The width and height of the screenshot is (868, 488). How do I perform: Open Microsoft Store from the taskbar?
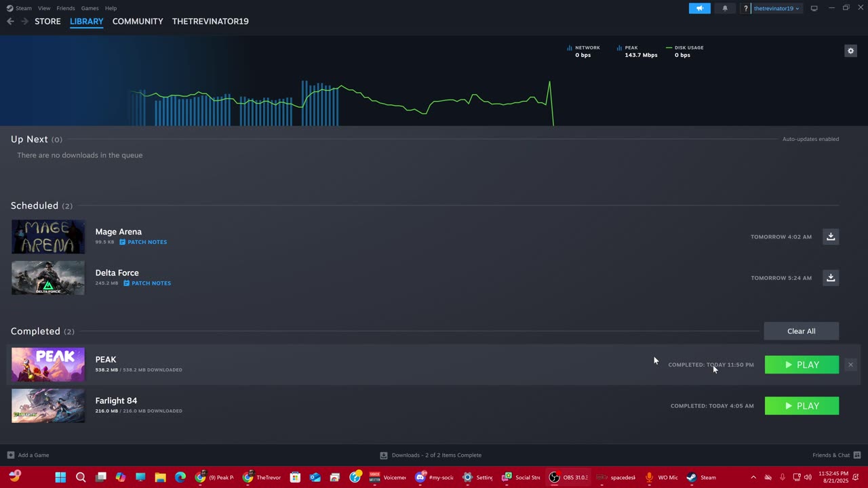coord(295,477)
